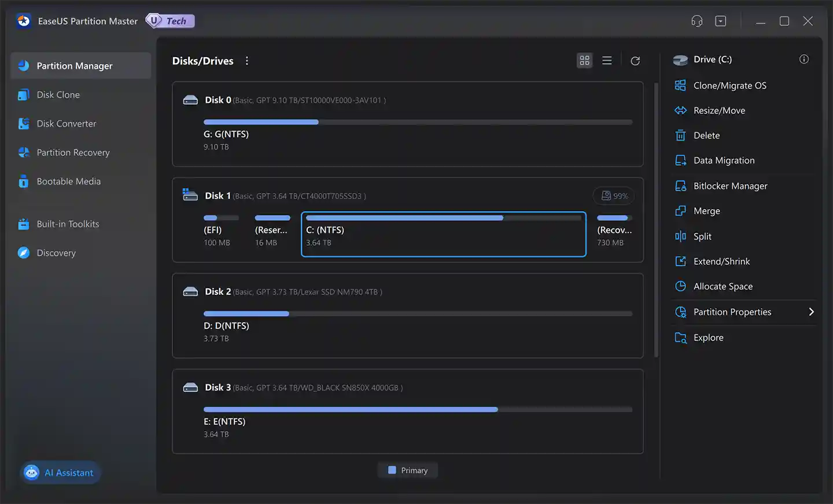Select the E: E(NTFS) partition on Disk 3
This screenshot has height=504, width=833.
pyautogui.click(x=224, y=421)
